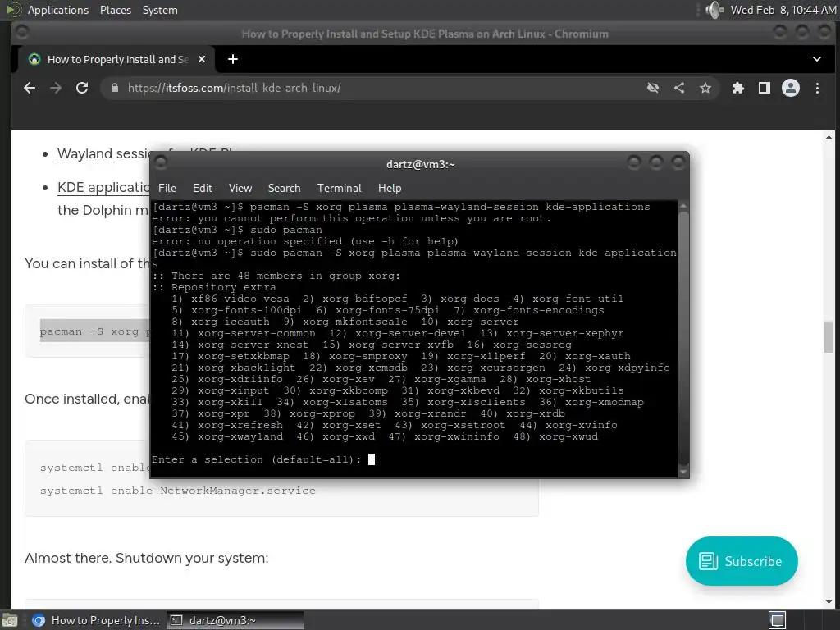Switch to Chromium taskbar entry
The image size is (840, 630).
[x=96, y=620]
